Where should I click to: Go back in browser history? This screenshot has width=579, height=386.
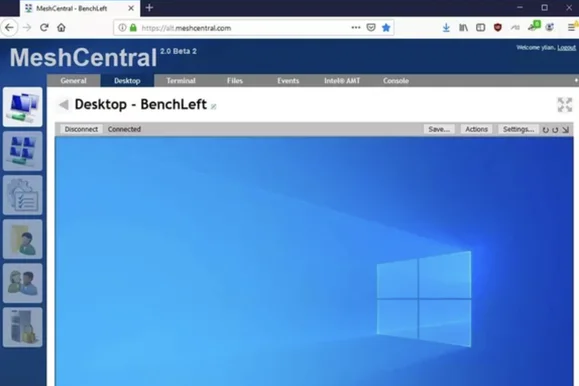(x=9, y=28)
